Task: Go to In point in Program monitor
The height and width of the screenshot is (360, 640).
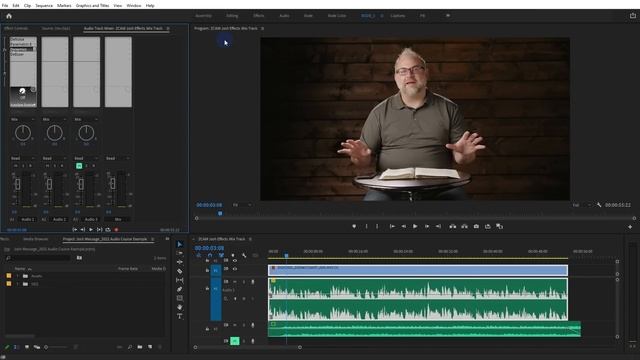Action: coord(392,226)
